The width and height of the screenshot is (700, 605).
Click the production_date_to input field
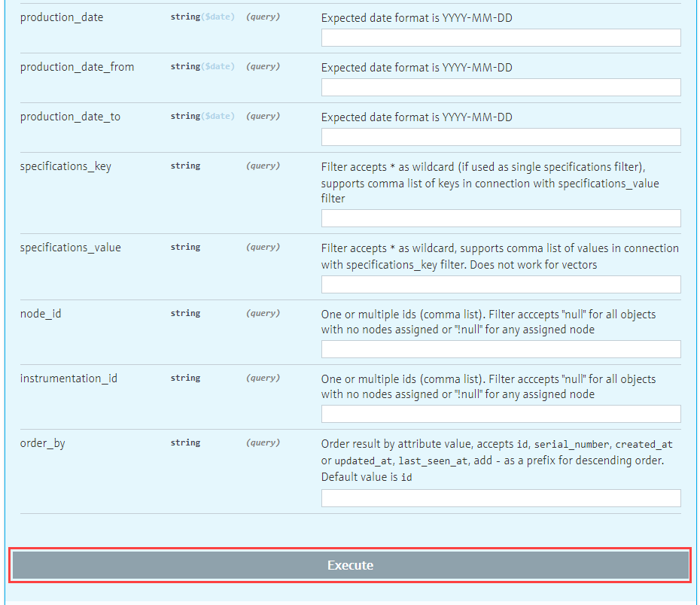pyautogui.click(x=501, y=137)
